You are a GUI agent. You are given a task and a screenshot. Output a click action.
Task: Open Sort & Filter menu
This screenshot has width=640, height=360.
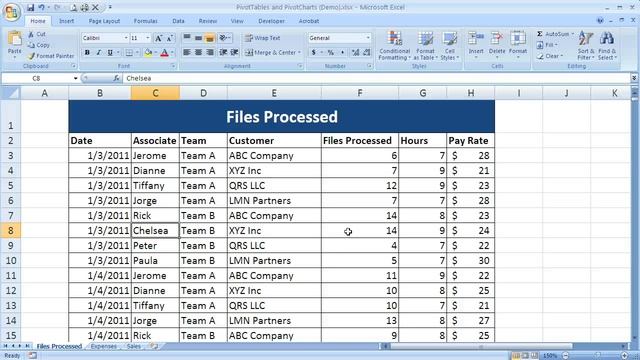[x=586, y=45]
